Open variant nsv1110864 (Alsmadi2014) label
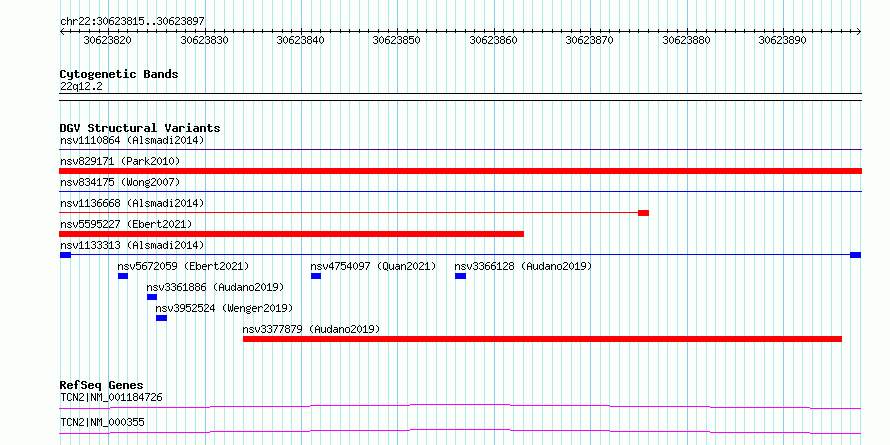The height and width of the screenshot is (445, 890). pyautogui.click(x=132, y=140)
